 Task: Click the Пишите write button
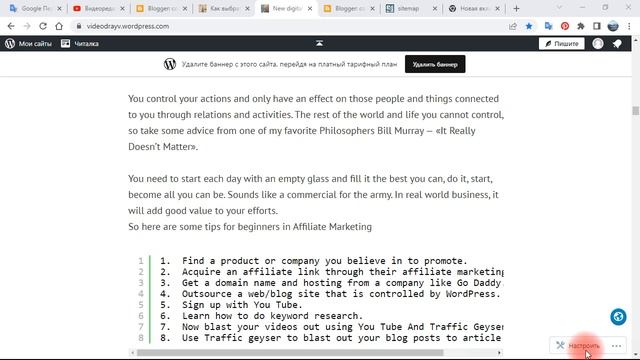[x=561, y=44]
